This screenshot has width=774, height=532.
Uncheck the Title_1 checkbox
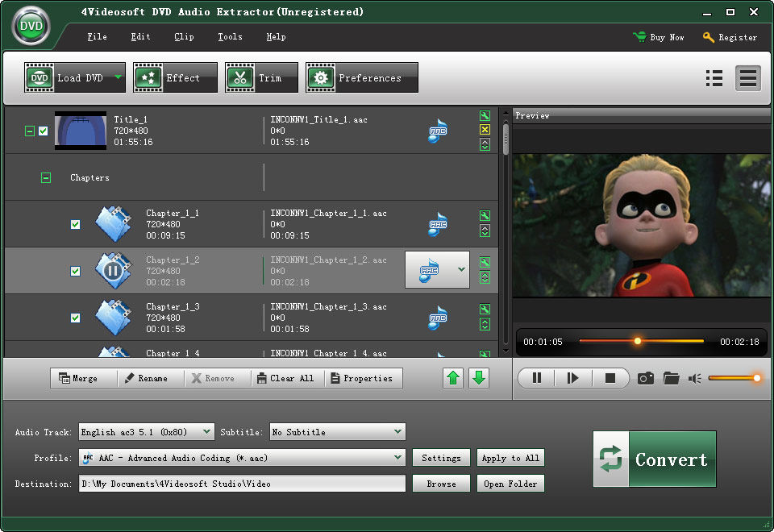tap(44, 131)
